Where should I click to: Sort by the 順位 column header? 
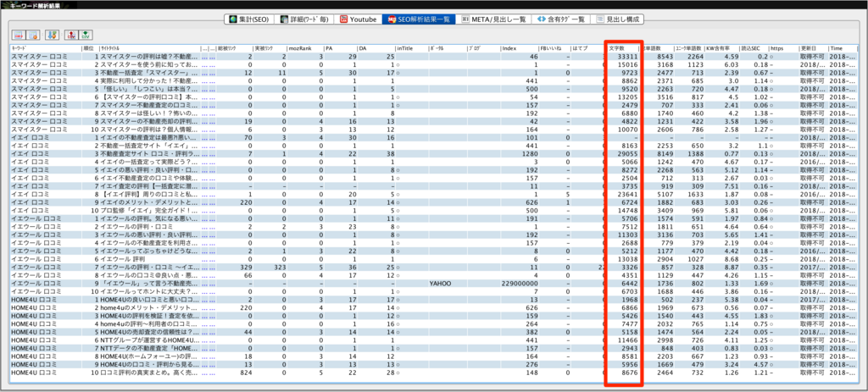pos(90,48)
